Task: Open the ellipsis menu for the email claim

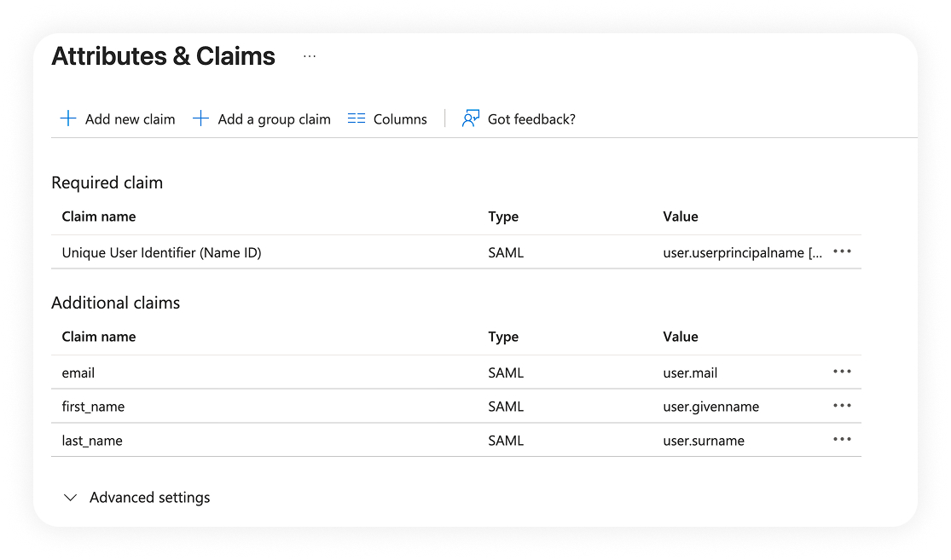Action: pos(842,372)
